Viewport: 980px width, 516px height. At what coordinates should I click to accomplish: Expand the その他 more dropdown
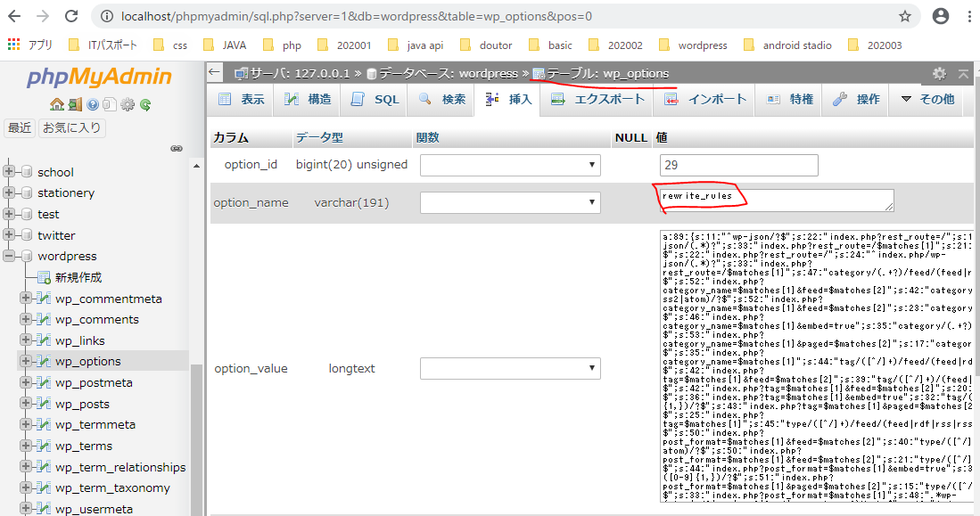[x=927, y=99]
